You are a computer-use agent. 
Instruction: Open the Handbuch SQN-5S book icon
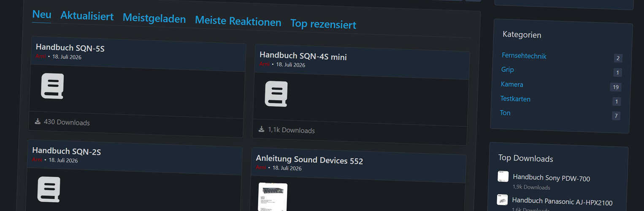pyautogui.click(x=52, y=86)
